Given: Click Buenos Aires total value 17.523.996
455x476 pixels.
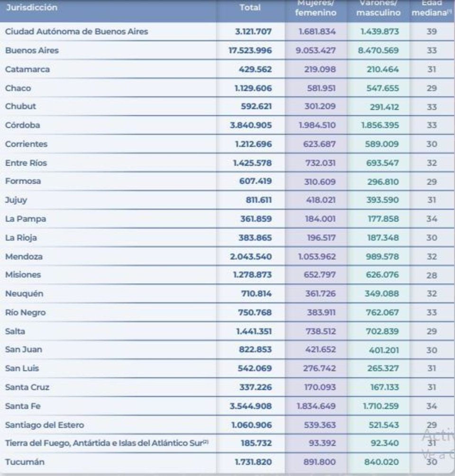Looking at the screenshot, I should pos(250,50).
